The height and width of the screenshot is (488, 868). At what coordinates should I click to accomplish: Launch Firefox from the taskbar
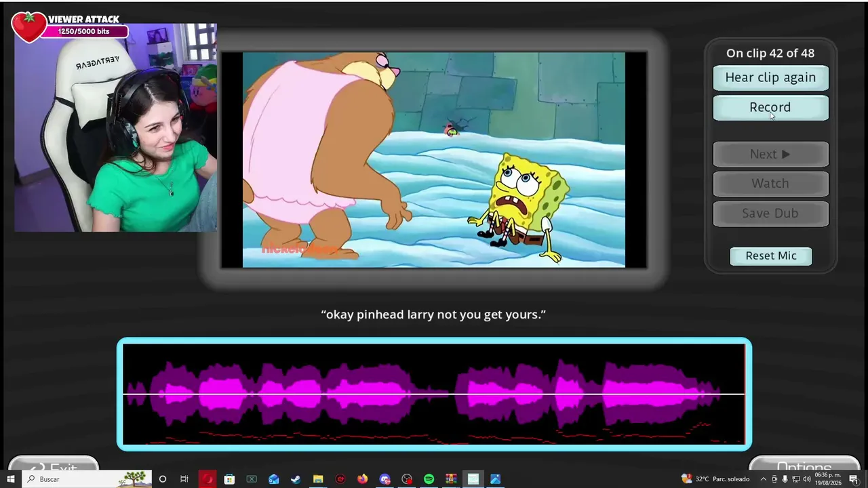click(363, 479)
